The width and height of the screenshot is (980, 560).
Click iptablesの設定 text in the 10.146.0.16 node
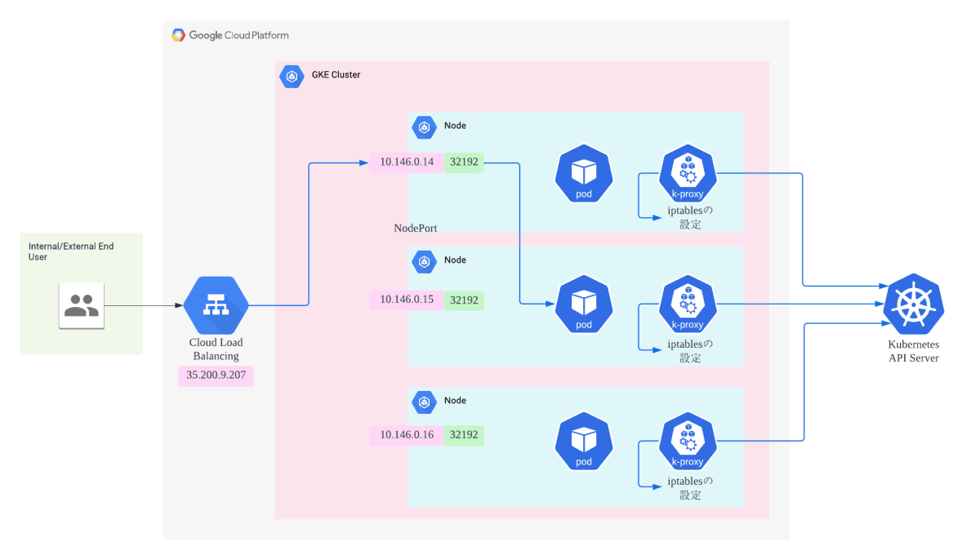click(690, 488)
